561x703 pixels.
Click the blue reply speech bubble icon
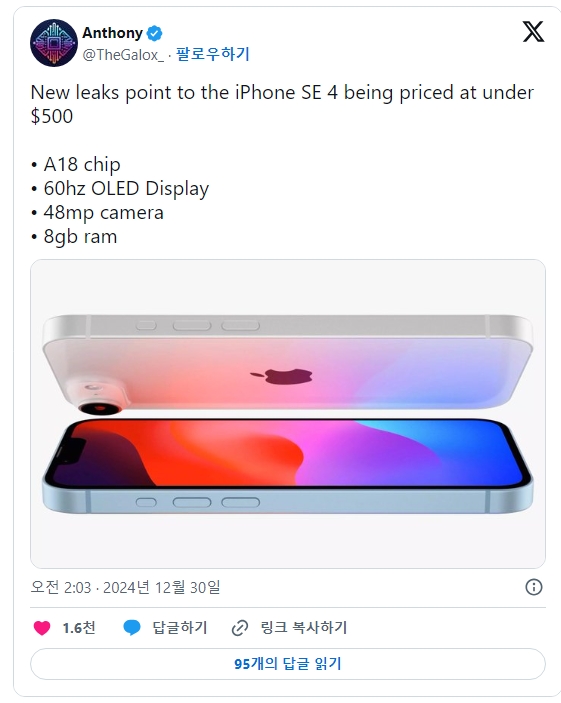click(132, 628)
